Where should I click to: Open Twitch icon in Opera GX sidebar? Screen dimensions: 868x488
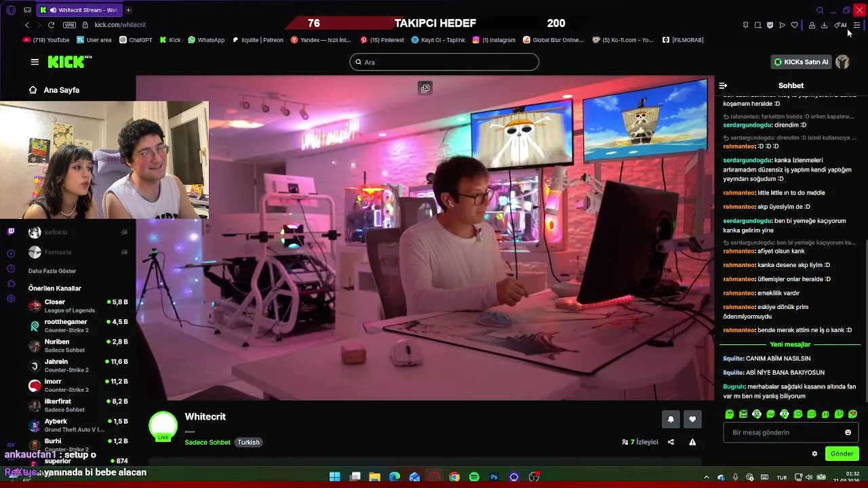tap(11, 232)
